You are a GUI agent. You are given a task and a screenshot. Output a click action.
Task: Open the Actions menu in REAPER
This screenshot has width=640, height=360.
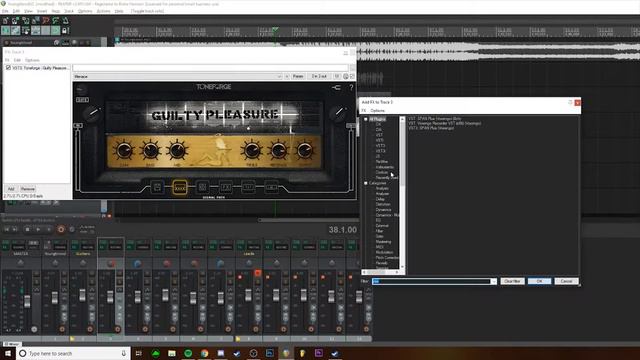click(103, 11)
